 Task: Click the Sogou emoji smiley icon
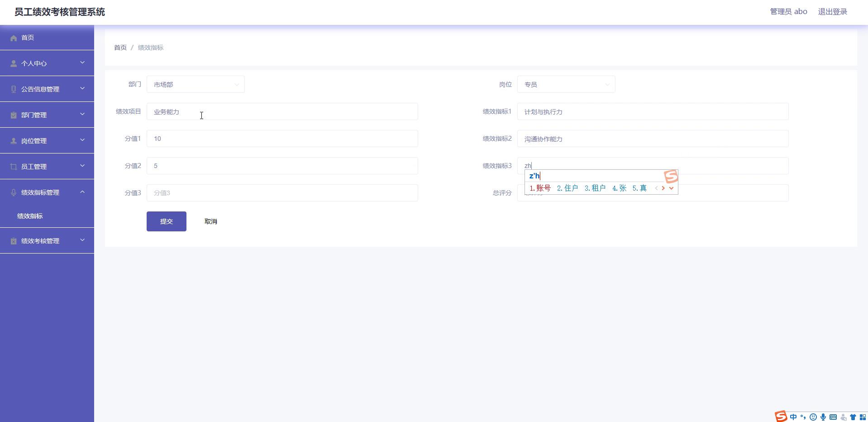tap(813, 417)
